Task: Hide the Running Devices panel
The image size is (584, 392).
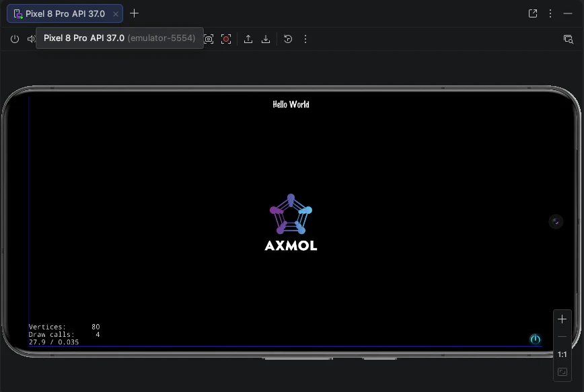Action: click(x=568, y=13)
